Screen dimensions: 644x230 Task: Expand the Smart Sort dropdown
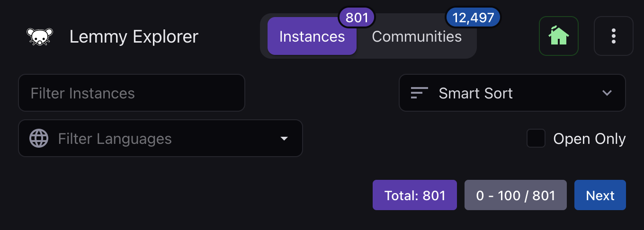[x=512, y=93]
